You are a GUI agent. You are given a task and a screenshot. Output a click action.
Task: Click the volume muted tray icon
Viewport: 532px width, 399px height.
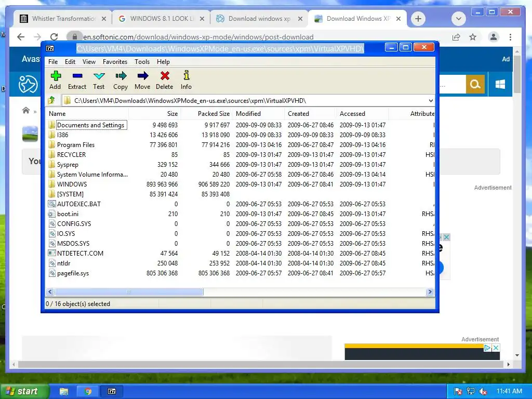click(x=483, y=391)
